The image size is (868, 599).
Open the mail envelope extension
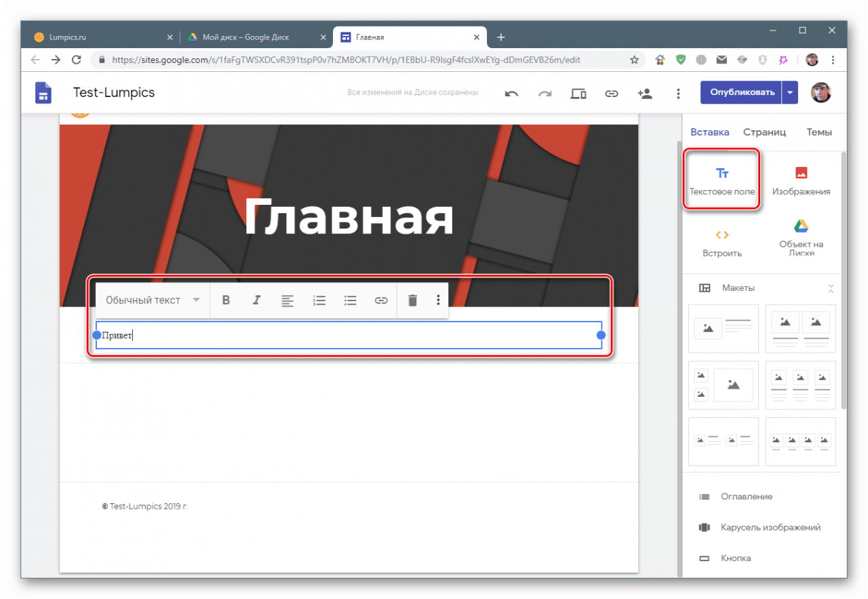coord(722,60)
